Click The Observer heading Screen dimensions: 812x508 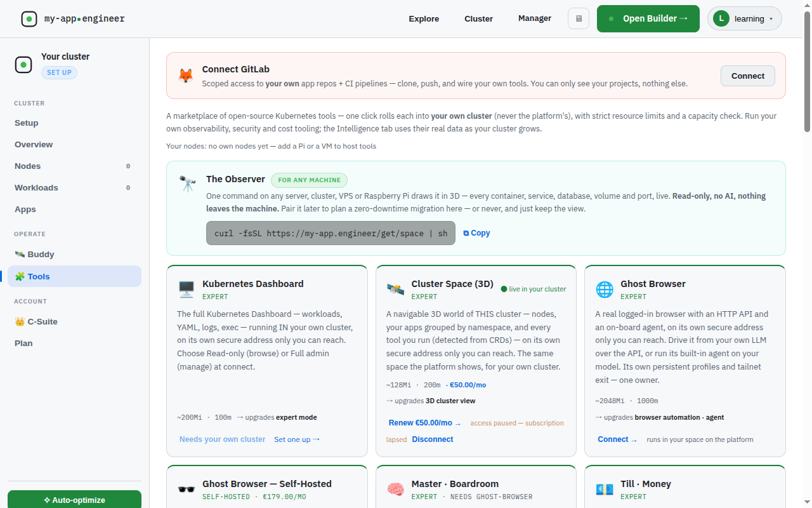tap(235, 179)
